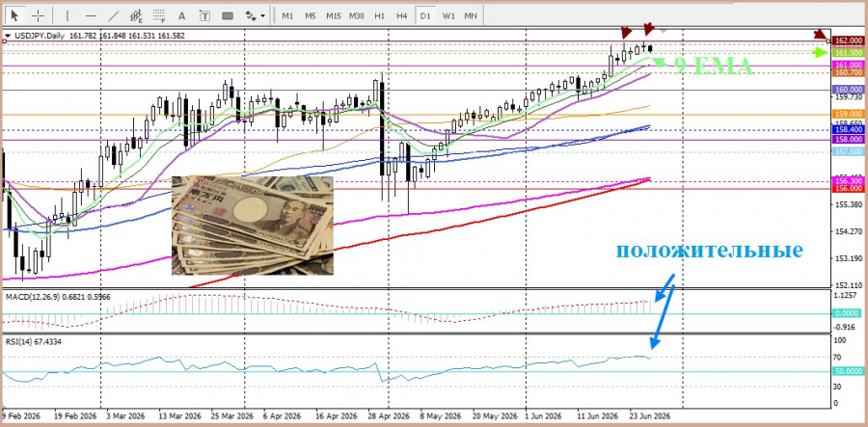Viewport: 868px width, 427px height.
Task: Select the cursor arrow tool
Action: [14, 15]
